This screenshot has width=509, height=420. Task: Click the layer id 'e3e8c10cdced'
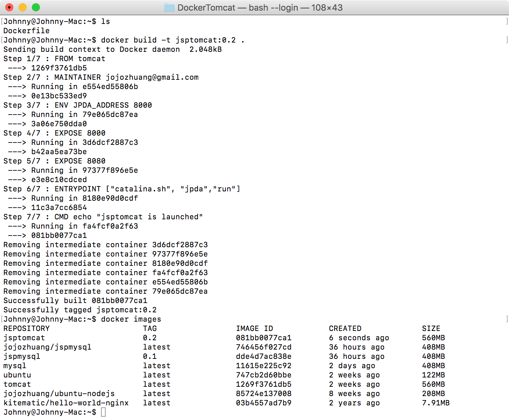click(x=59, y=179)
